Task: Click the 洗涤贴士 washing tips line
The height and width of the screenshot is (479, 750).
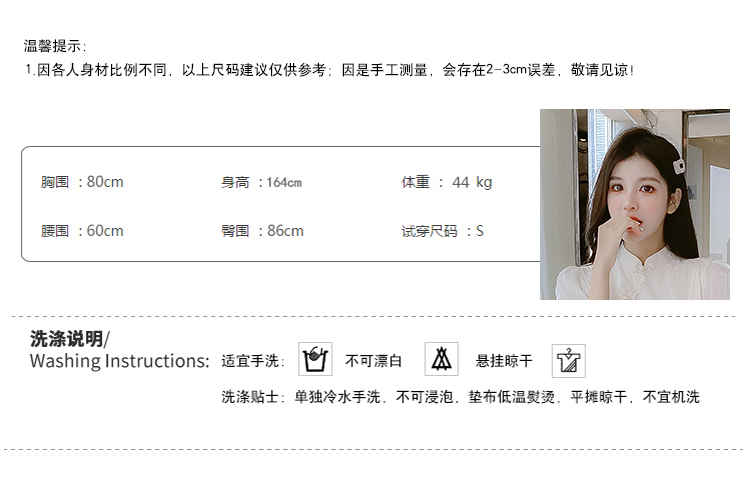Action: (461, 397)
